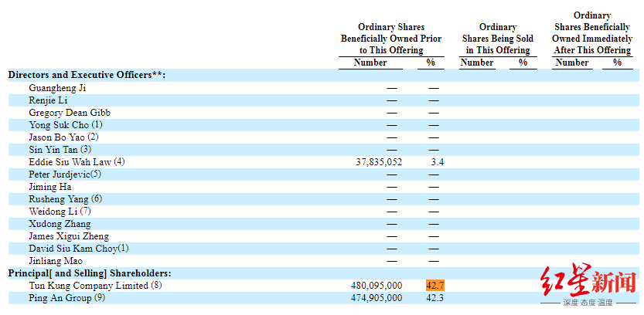The image size is (644, 315).
Task: Select Yong Suk Cho (1)
Action: (66, 125)
